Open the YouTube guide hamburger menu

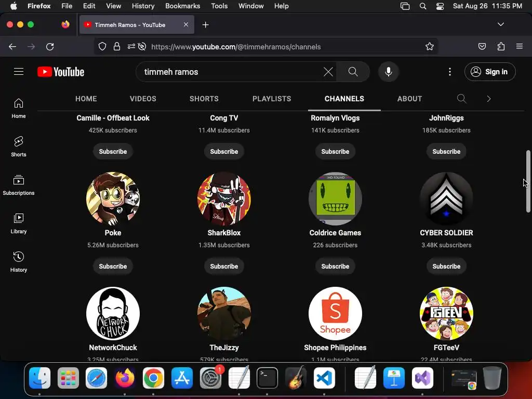point(19,72)
